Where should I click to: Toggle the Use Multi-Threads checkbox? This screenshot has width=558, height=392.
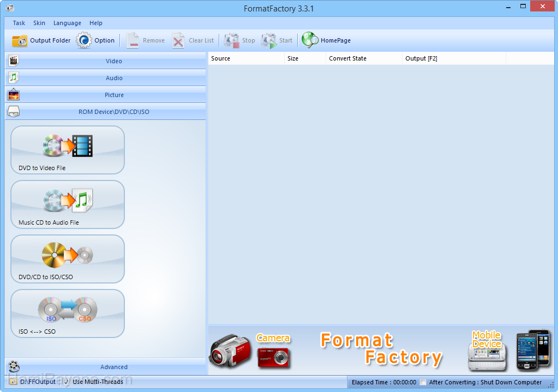[66, 382]
